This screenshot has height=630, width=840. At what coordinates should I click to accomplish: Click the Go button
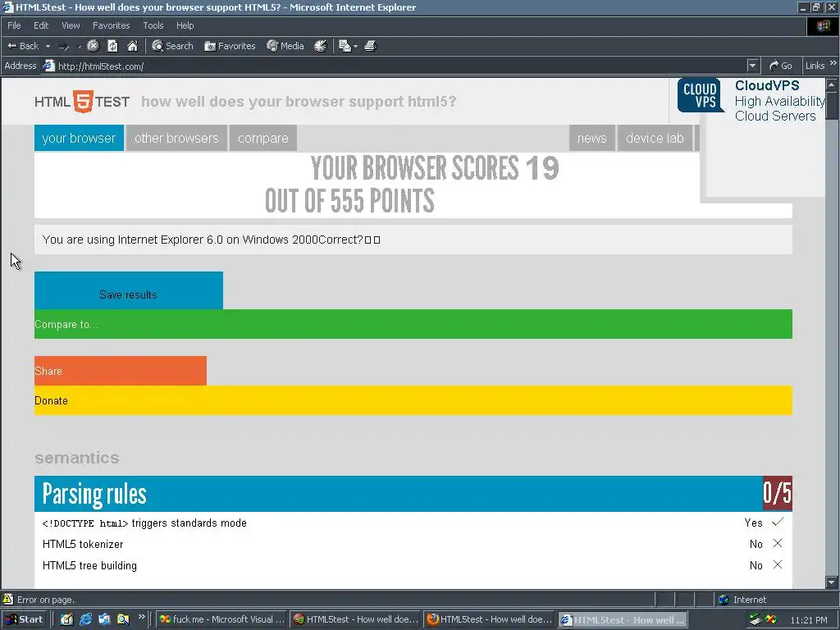click(x=781, y=66)
